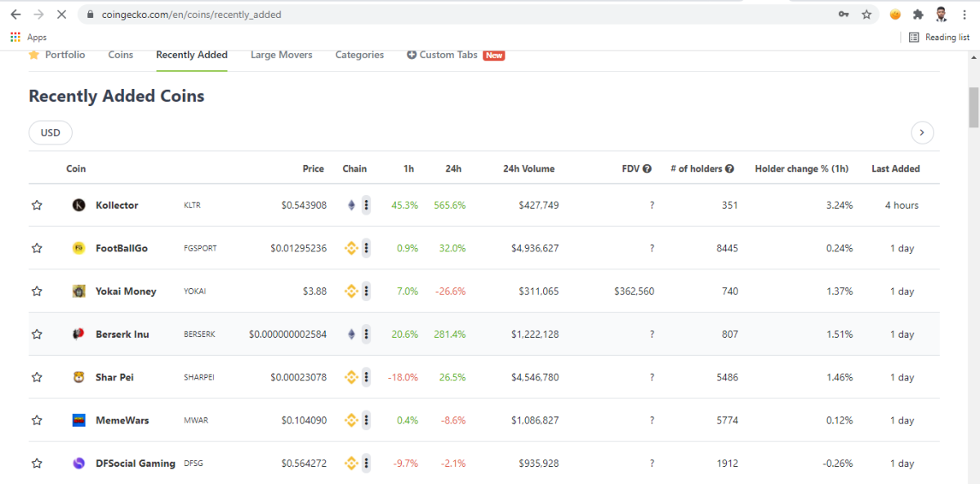Open the DFSocial Gaming coin link
Viewport: 980px width, 484px height.
coord(136,464)
